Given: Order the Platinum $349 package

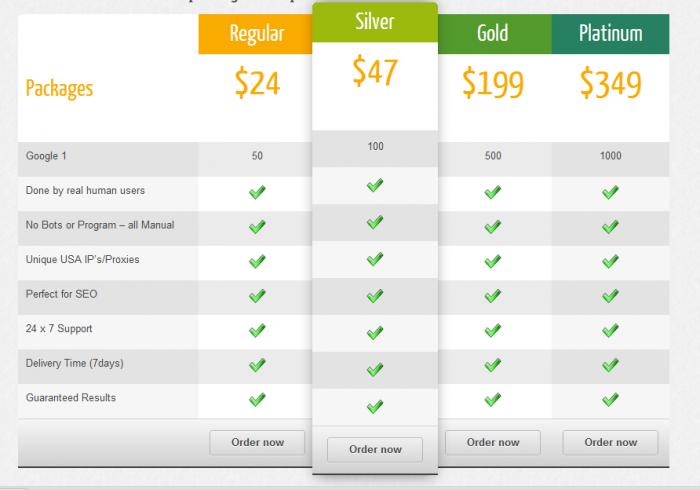Looking at the screenshot, I should [x=610, y=443].
